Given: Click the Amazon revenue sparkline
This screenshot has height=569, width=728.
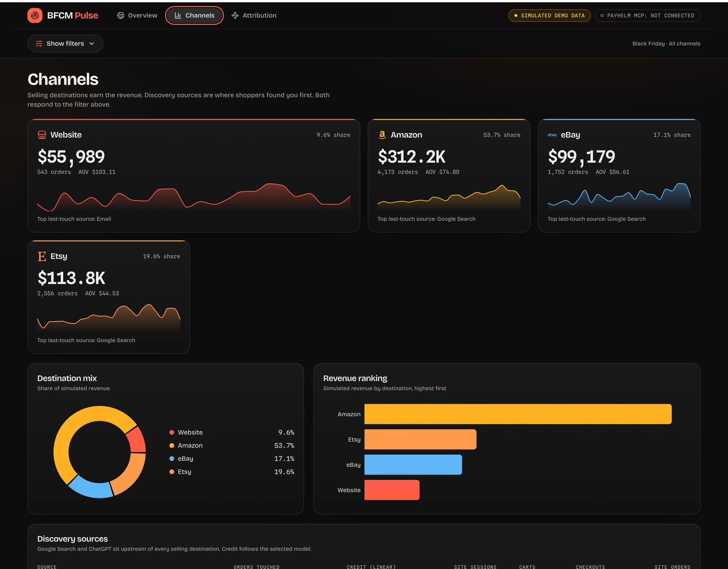Looking at the screenshot, I should point(449,197).
